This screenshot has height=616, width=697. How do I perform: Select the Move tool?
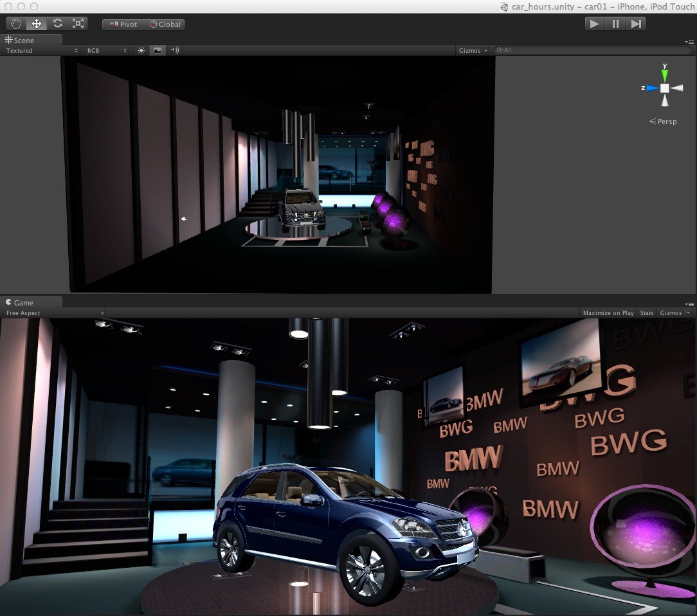pos(37,24)
